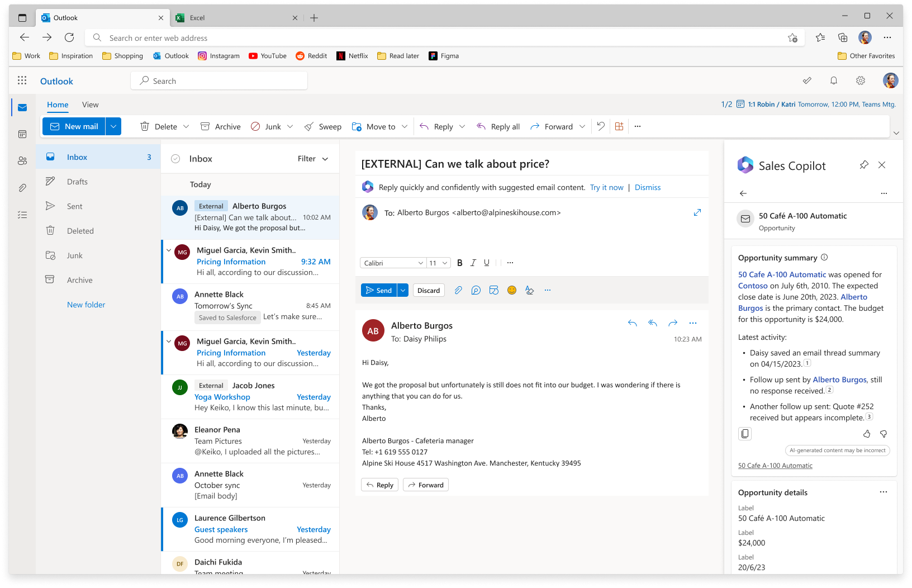The width and height of the screenshot is (912, 588).
Task: Open the notifications bell
Action: click(833, 81)
